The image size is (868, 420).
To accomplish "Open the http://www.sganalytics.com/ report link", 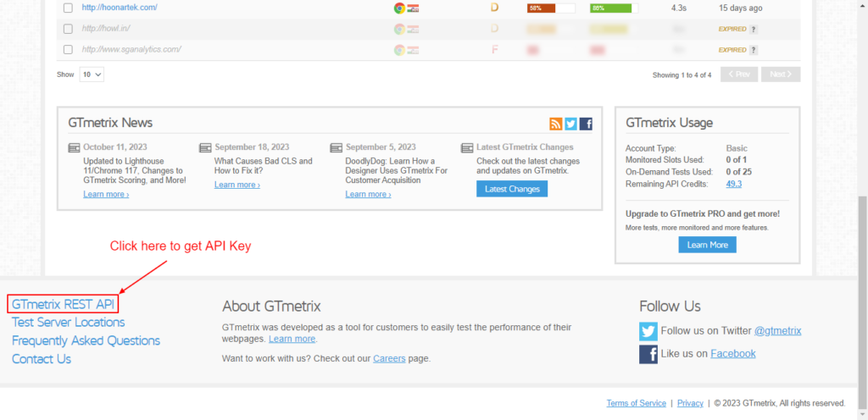I will coord(131,49).
